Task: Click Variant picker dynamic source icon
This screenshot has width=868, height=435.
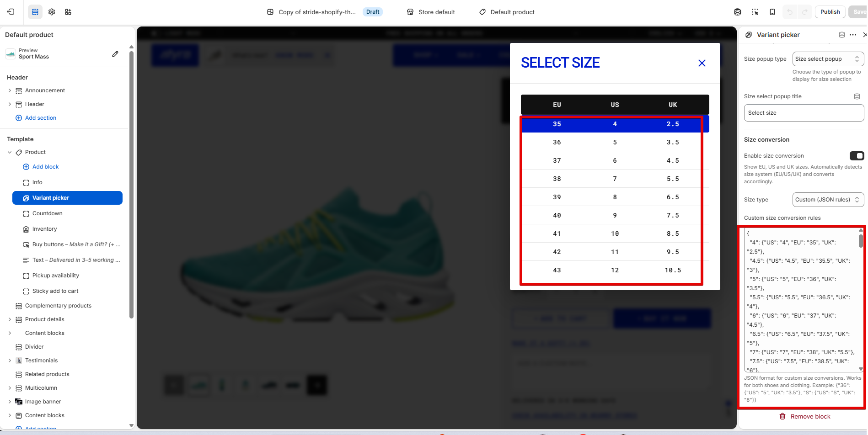Action: [x=842, y=35]
